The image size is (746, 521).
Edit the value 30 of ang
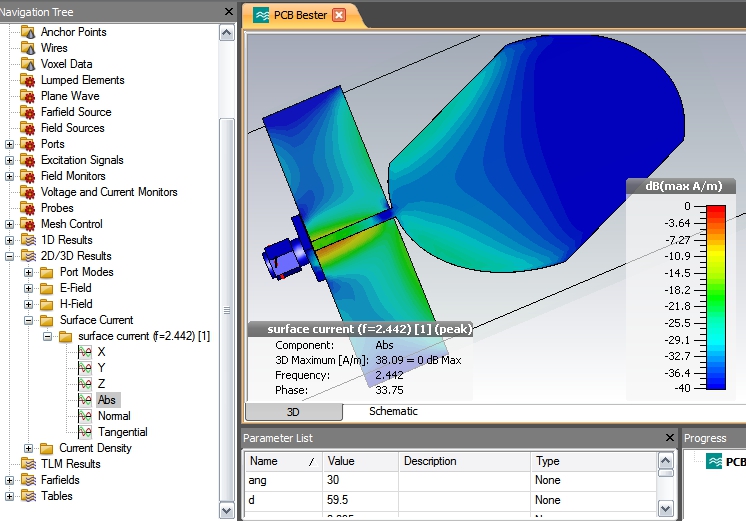click(x=360, y=481)
